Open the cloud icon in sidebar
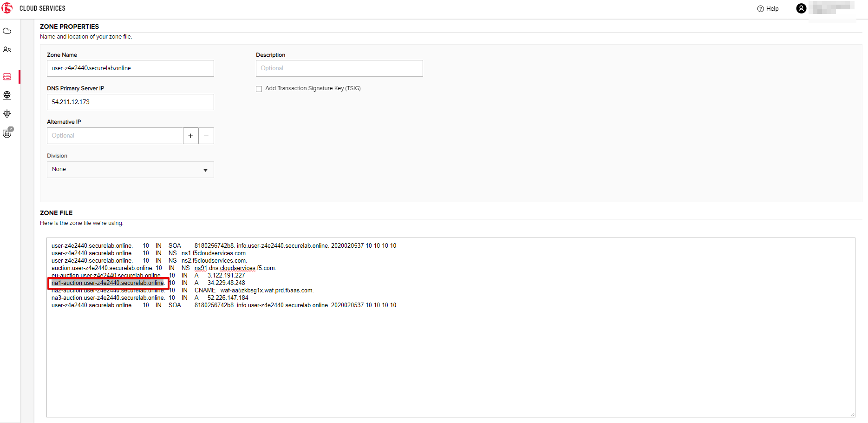 [x=7, y=31]
